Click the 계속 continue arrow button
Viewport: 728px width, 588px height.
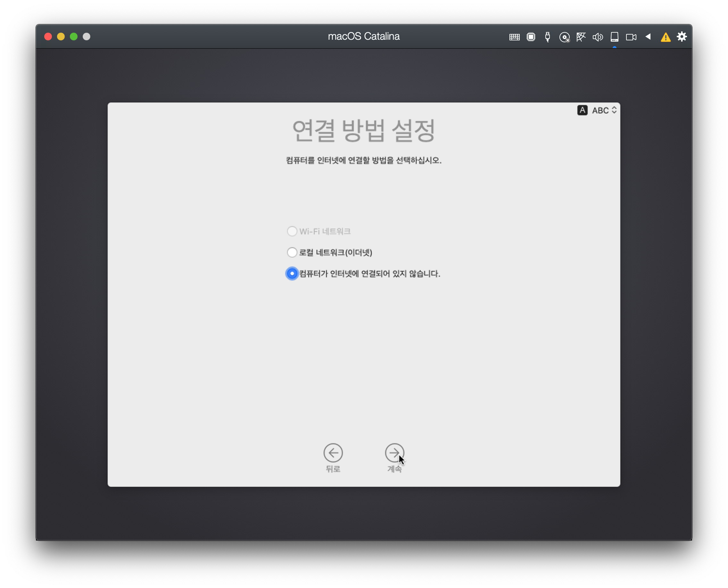pyautogui.click(x=394, y=453)
